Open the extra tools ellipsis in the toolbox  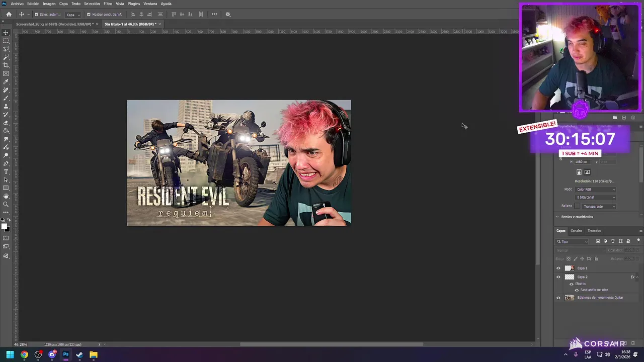point(6,212)
